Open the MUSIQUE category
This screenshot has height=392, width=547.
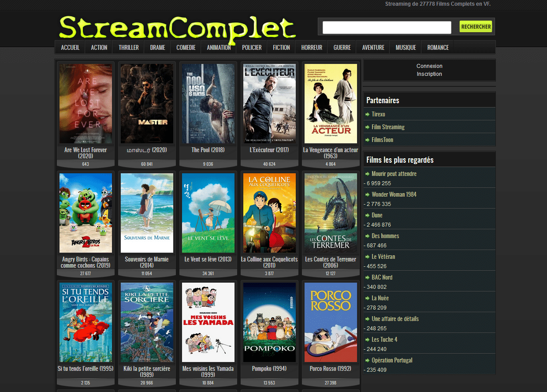tap(406, 47)
